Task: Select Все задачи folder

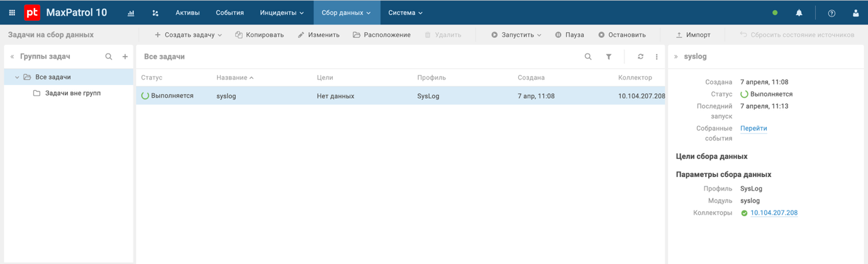Action: pyautogui.click(x=53, y=77)
